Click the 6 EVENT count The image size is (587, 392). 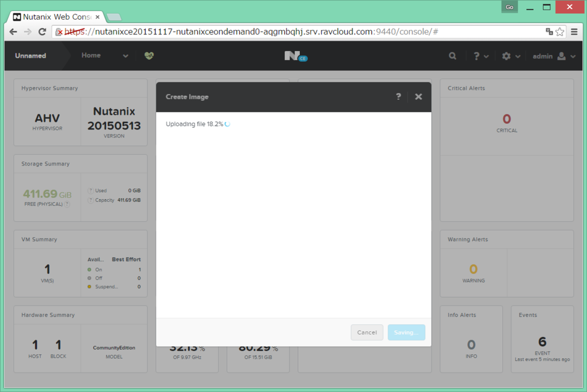click(542, 342)
